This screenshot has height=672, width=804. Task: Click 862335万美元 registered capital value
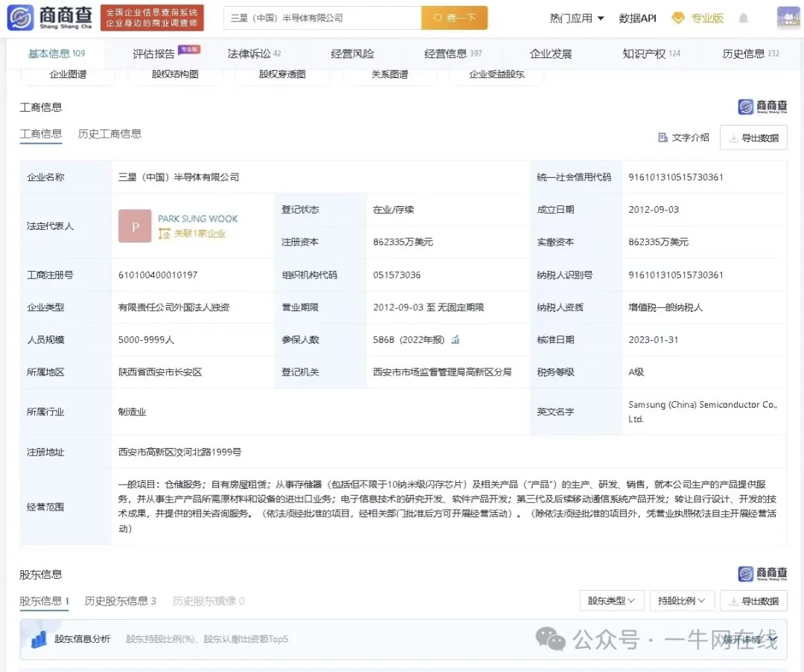click(403, 242)
